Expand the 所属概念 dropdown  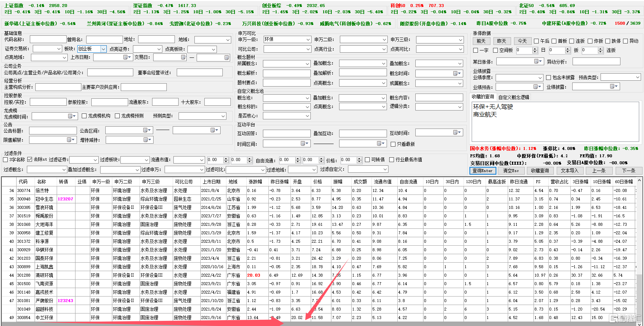[x=307, y=64]
